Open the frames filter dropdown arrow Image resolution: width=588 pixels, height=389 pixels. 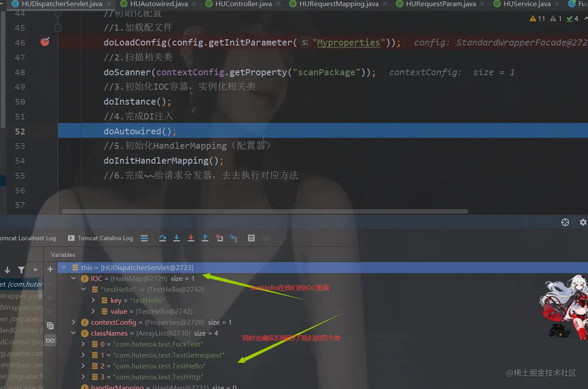(x=35, y=270)
